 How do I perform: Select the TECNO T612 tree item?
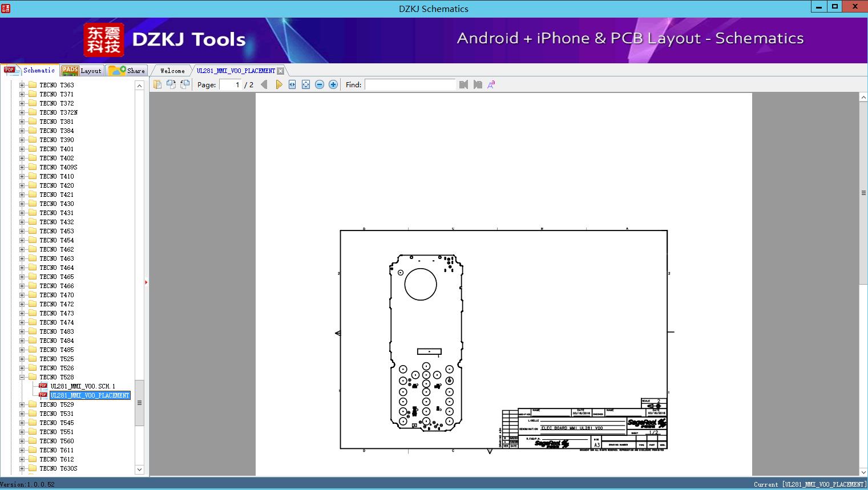pos(56,459)
